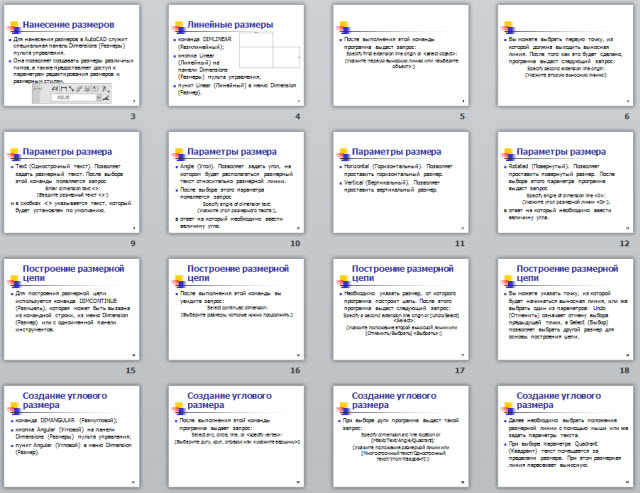Click the slide number label 10
Image resolution: width=640 pixels, height=493 pixels.
click(x=295, y=243)
